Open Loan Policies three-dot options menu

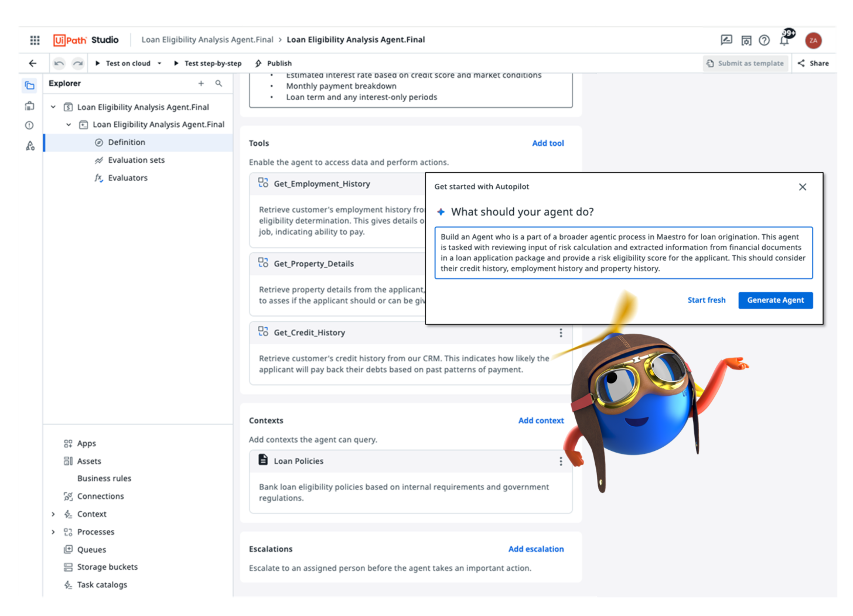pyautogui.click(x=561, y=461)
